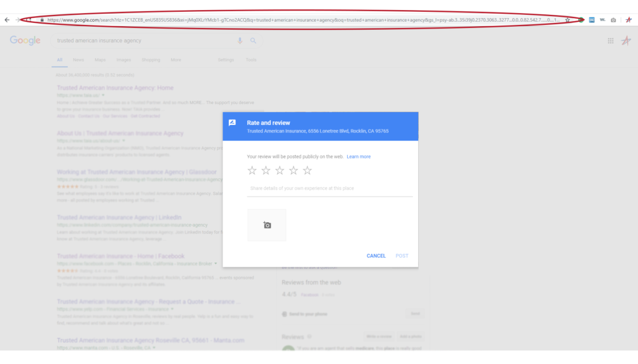Rate five stars in the review dialog

point(307,170)
